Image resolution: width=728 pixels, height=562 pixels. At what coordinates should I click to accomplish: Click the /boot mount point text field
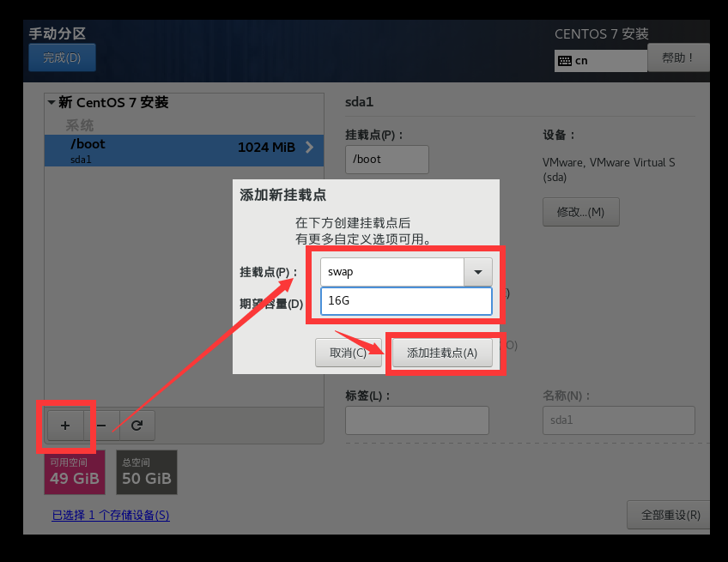[386, 160]
